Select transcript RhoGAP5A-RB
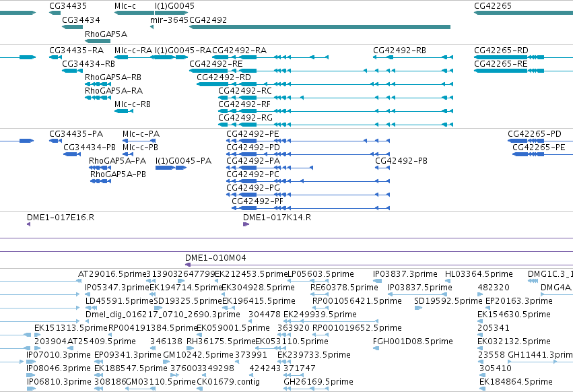 coord(98,84)
